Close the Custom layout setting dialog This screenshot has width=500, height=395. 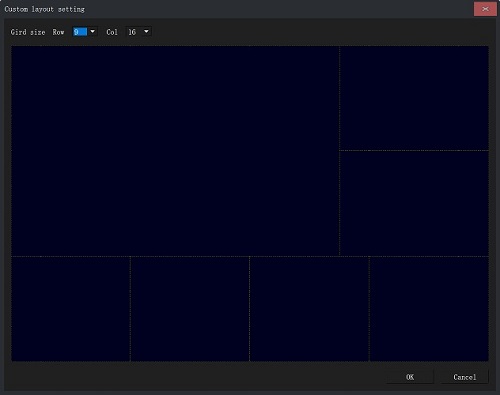pos(485,9)
